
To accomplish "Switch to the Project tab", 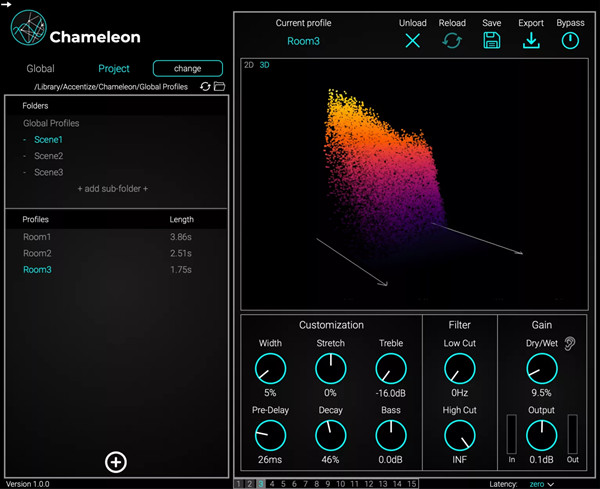I will [x=114, y=69].
